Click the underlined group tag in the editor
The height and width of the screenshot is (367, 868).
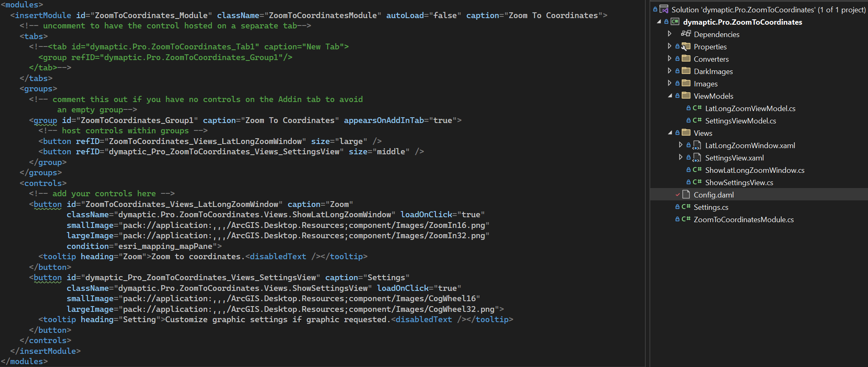(45, 120)
